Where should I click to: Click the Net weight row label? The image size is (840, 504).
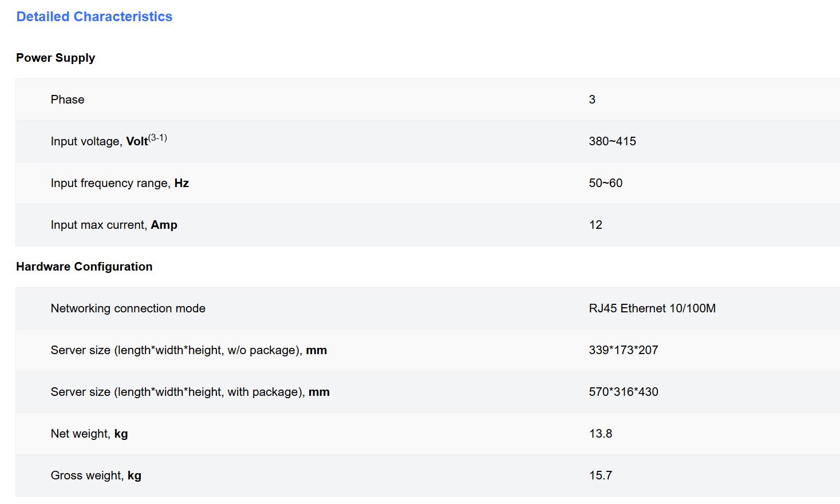coord(89,434)
